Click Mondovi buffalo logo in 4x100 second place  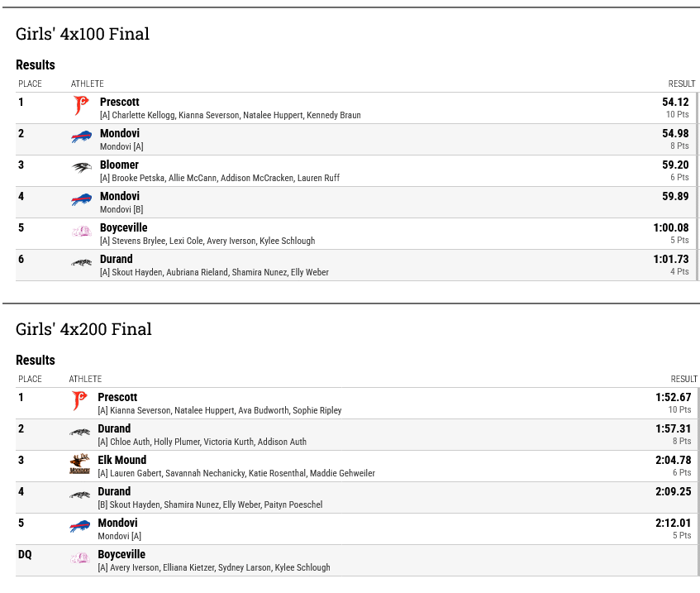pos(81,136)
